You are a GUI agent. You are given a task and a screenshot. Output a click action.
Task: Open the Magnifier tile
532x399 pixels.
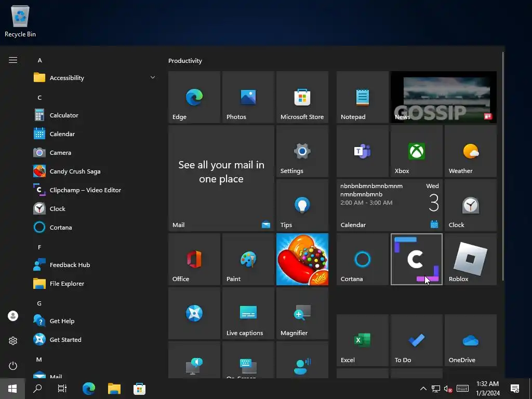tap(302, 313)
